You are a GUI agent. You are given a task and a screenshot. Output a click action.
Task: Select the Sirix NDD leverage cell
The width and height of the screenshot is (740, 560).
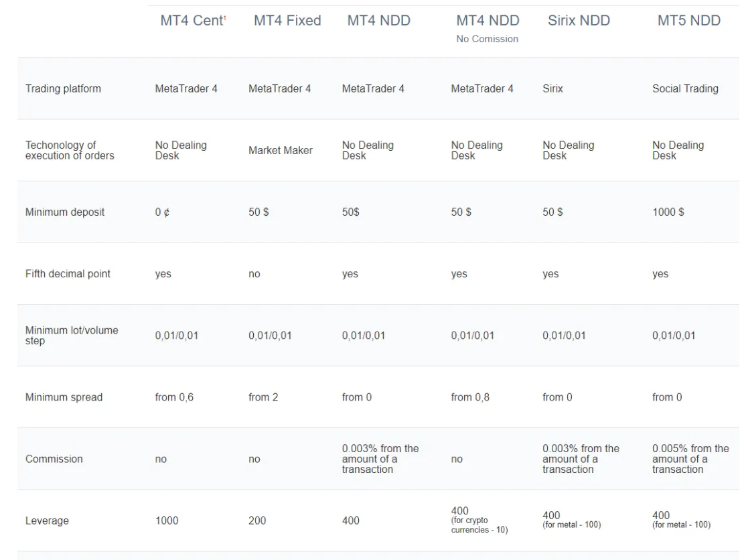coord(571,520)
